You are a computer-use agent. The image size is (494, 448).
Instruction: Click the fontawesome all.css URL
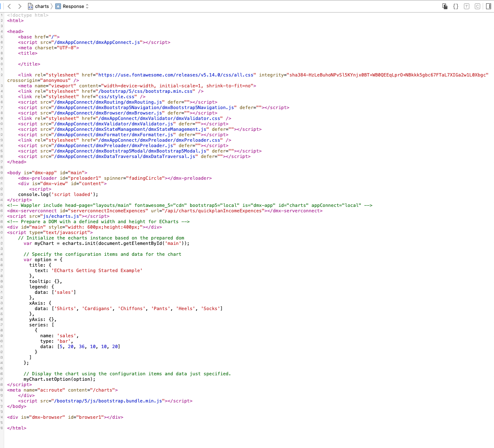click(x=176, y=75)
